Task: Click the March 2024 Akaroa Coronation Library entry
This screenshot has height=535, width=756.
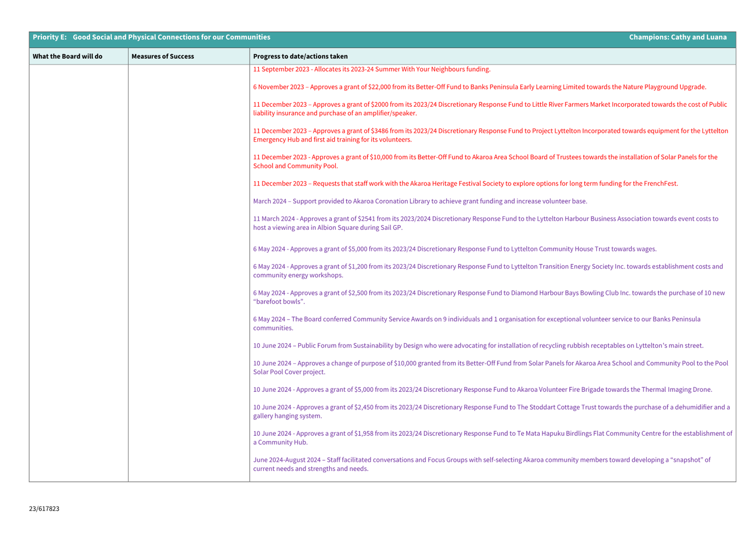Action: (420, 201)
